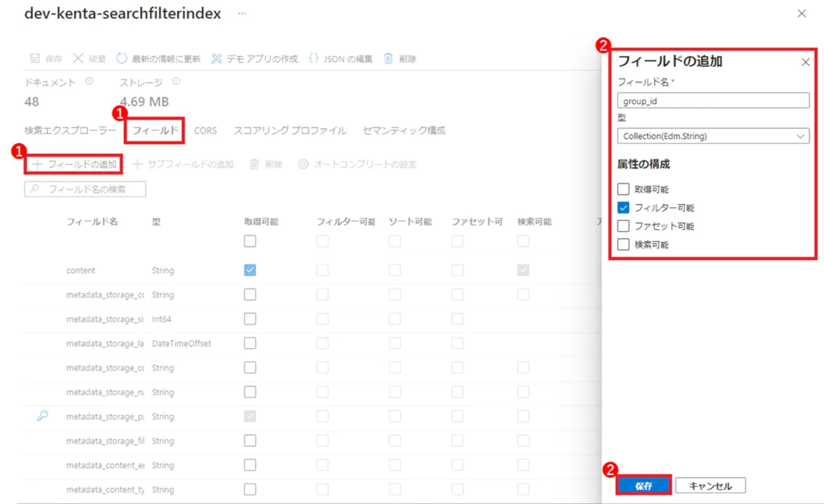The image size is (824, 504).
Task: Click the refresh icon for 最新の情報に更新
Action: [122, 59]
